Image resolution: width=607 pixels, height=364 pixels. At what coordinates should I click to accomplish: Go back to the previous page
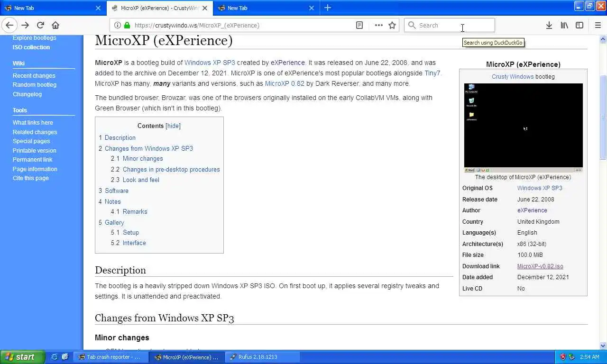tap(9, 25)
